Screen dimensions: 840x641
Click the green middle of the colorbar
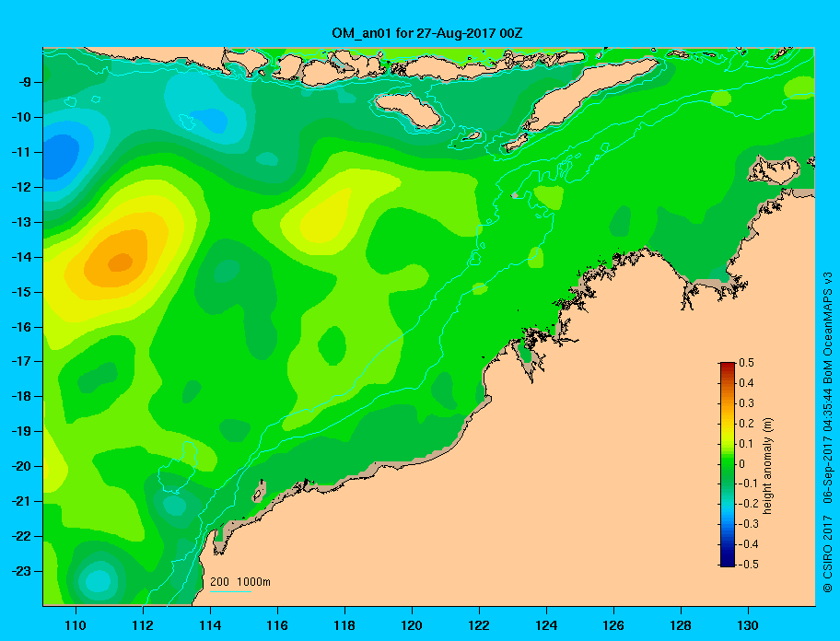coord(728,464)
